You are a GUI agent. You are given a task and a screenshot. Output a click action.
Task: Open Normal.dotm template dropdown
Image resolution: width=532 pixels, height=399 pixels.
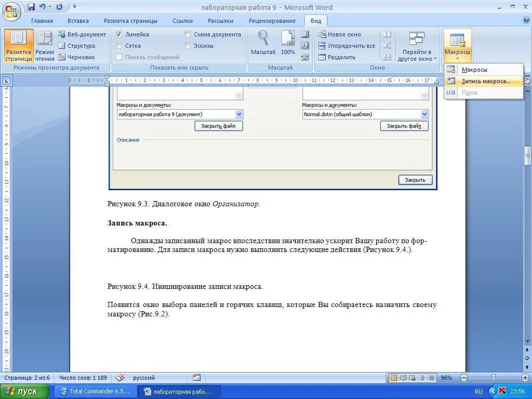[x=424, y=114]
